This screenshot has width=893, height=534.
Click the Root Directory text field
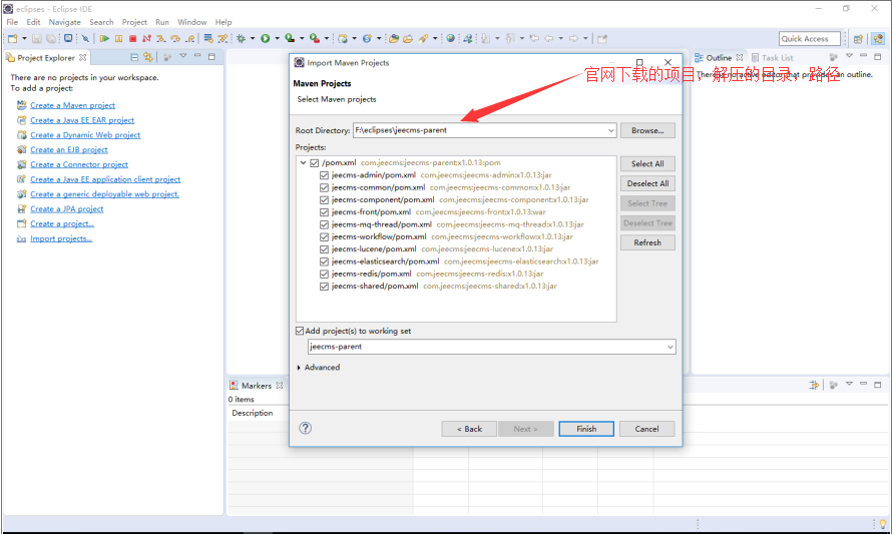[x=484, y=130]
